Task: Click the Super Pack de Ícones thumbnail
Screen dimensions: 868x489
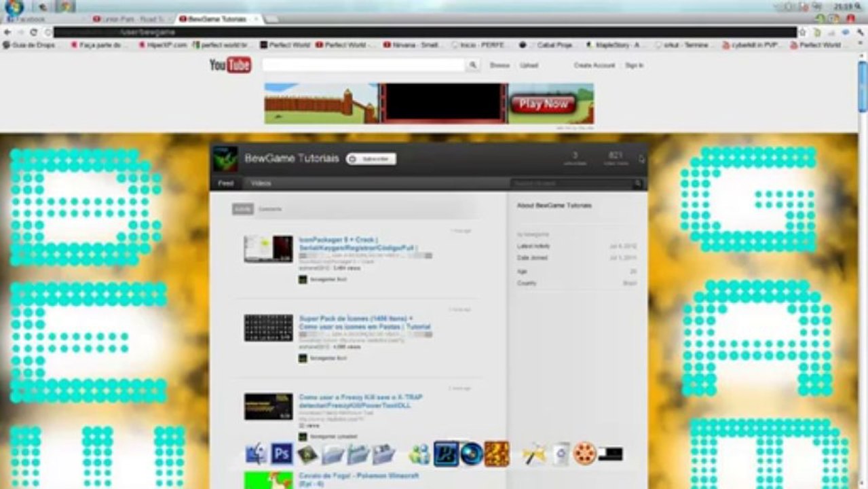Action: [268, 328]
